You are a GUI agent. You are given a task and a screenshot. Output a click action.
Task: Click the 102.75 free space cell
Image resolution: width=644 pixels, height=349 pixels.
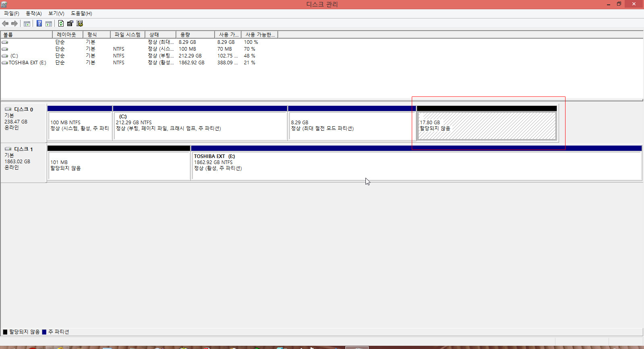[227, 56]
